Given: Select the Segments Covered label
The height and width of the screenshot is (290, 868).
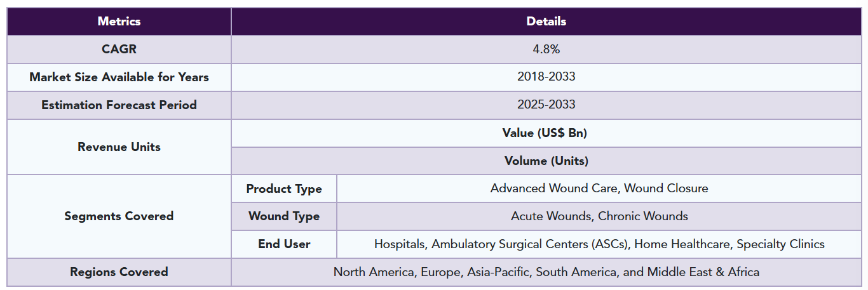Looking at the screenshot, I should click(119, 216).
